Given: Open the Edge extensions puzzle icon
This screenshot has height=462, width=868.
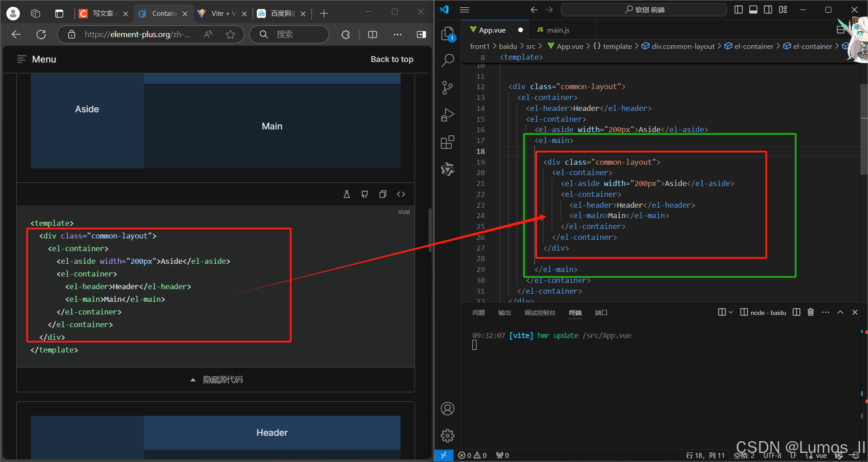Looking at the screenshot, I should click(x=346, y=34).
